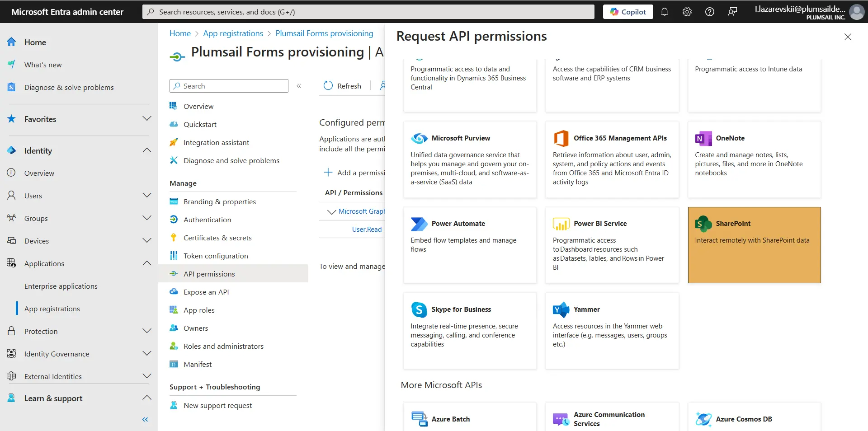The image size is (868, 431).
Task: Click the Azure Cosmos DB logo icon
Action: click(x=703, y=419)
